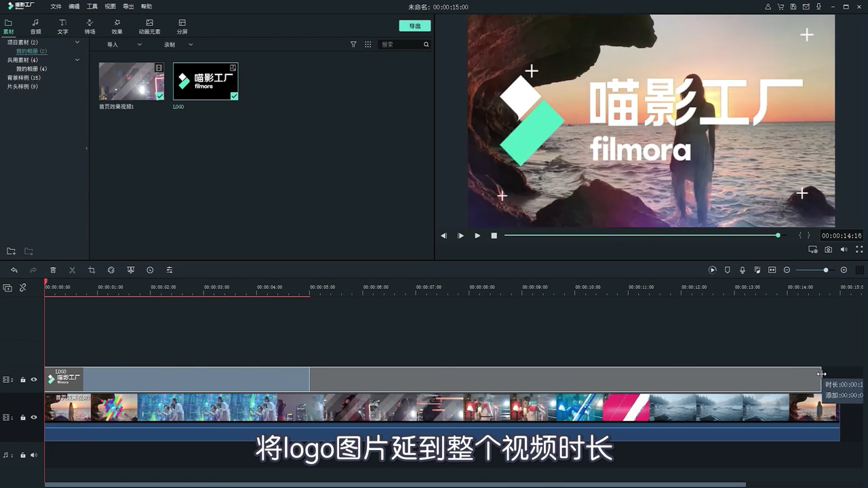Switch to the 转场 transitions tab

90,26
